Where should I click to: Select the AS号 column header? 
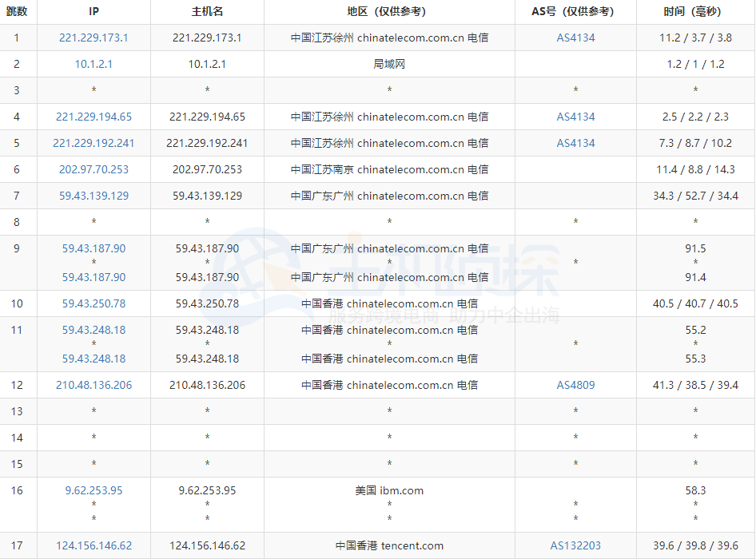click(575, 11)
